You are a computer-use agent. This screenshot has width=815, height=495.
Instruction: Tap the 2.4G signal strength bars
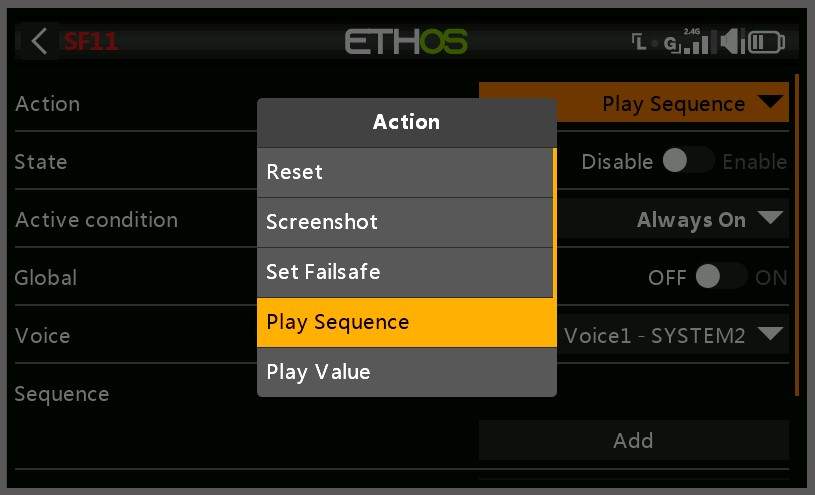pos(694,41)
